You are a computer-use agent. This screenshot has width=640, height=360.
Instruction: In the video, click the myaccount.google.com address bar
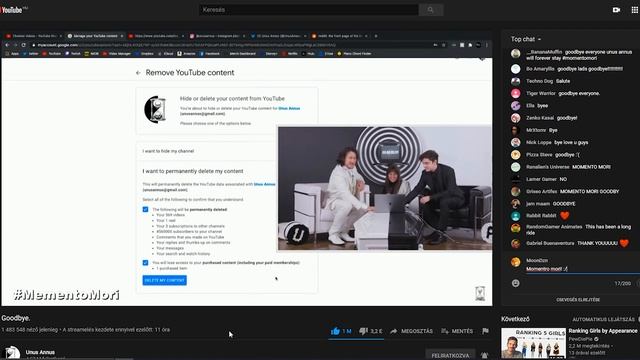(229, 45)
